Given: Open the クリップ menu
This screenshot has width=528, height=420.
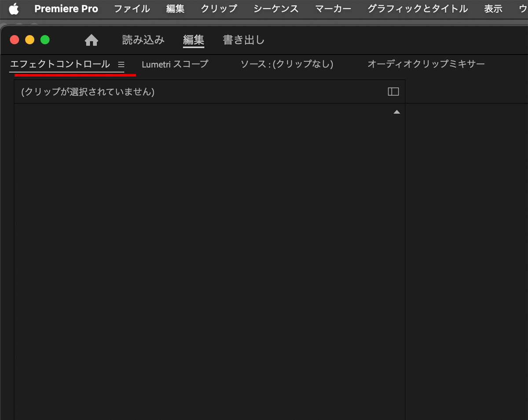Looking at the screenshot, I should pyautogui.click(x=219, y=9).
